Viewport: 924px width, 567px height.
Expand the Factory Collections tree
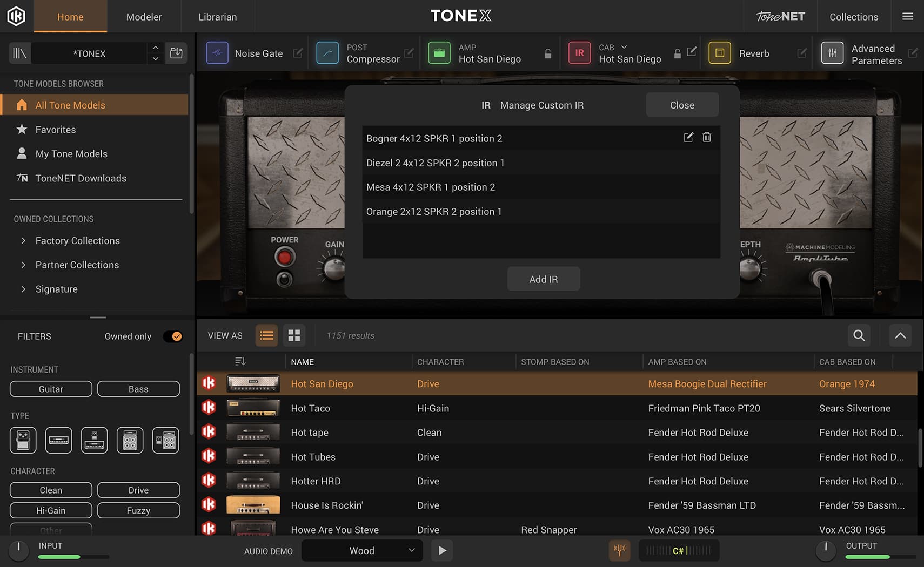coord(23,241)
